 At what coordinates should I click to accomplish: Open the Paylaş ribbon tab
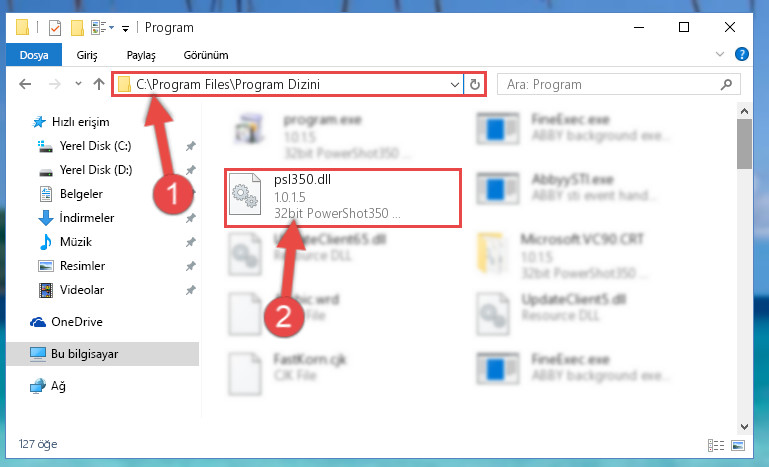(x=141, y=55)
